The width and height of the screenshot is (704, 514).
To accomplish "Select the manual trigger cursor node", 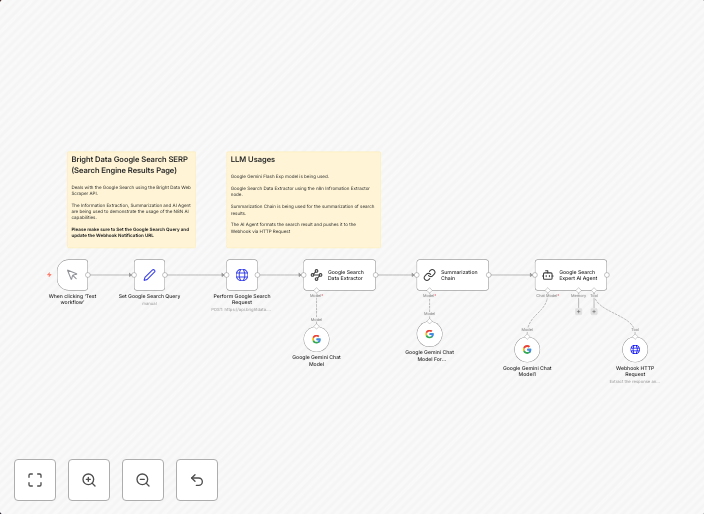I will pyautogui.click(x=72, y=275).
